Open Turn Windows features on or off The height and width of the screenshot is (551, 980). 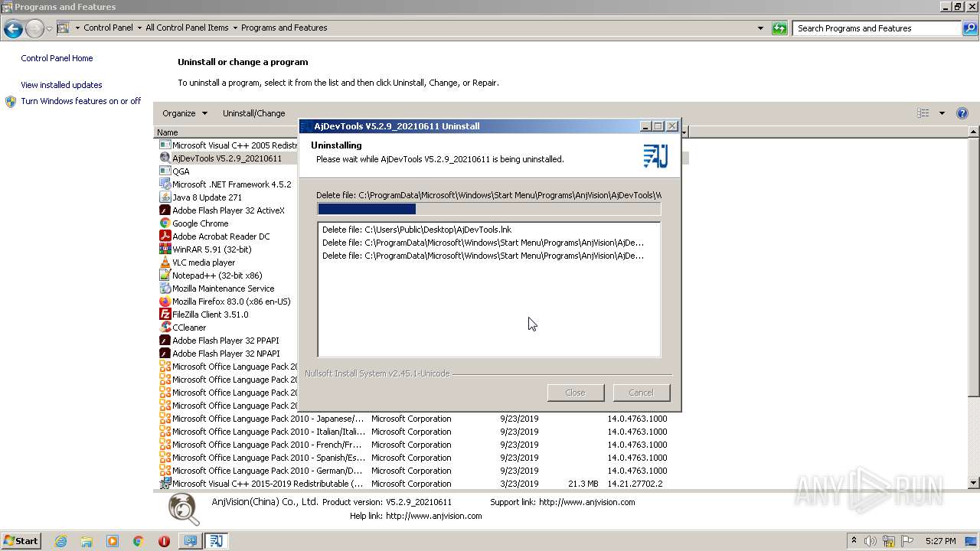(x=80, y=101)
